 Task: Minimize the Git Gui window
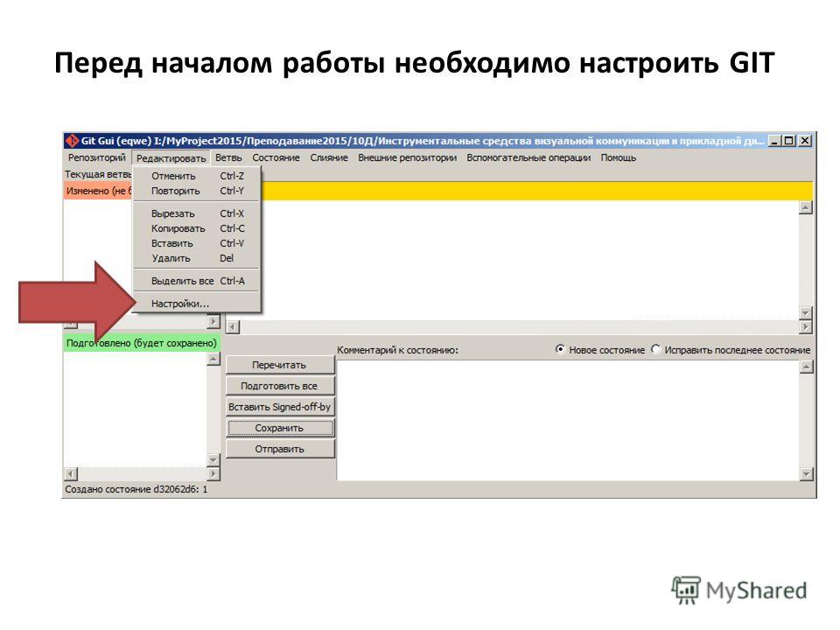774,141
